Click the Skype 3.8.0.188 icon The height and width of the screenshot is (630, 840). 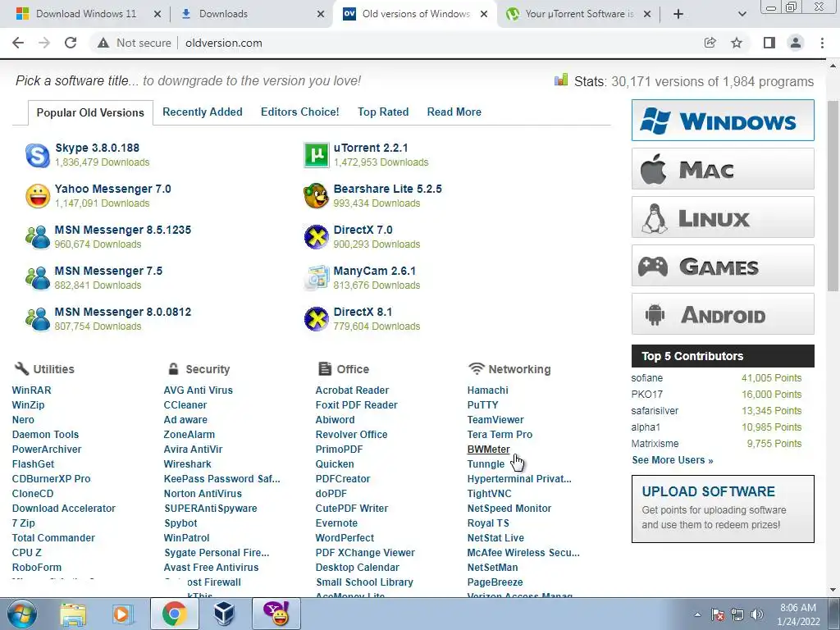pyautogui.click(x=38, y=155)
